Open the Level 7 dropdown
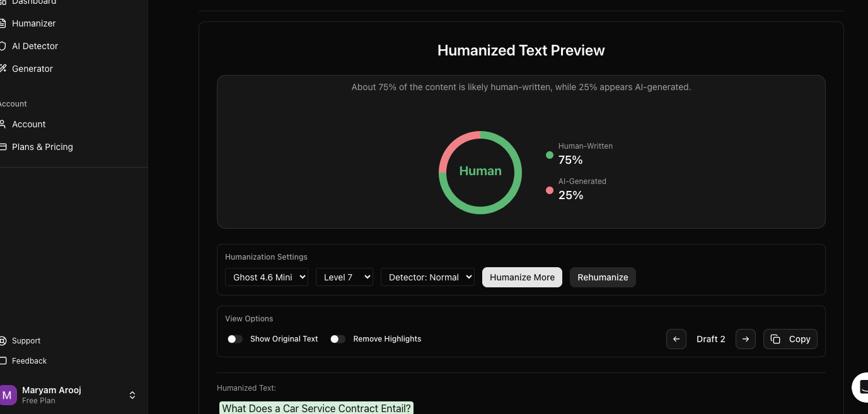The width and height of the screenshot is (868, 414). pyautogui.click(x=344, y=277)
